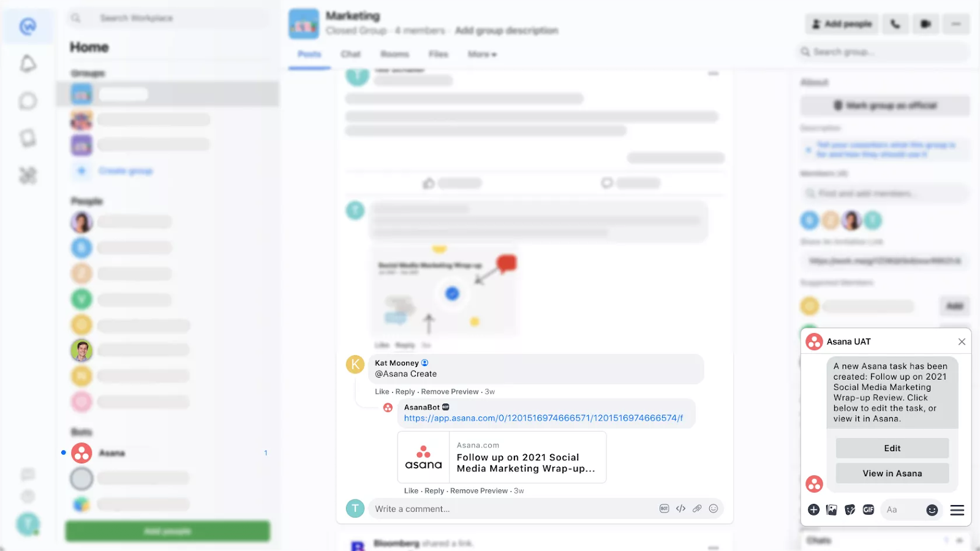Insert code snippet in comment box

(680, 509)
